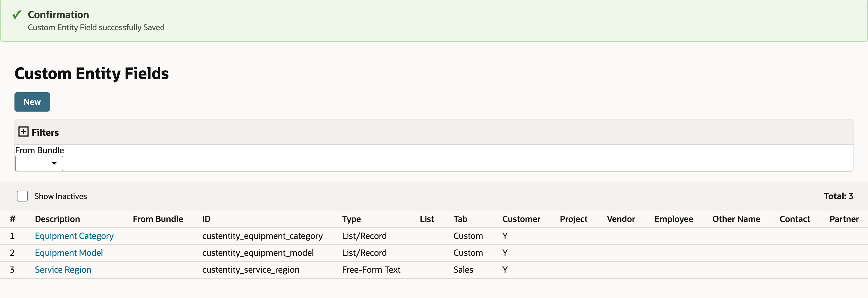Click Custom tab value in Equipment Model row
The image size is (868, 298).
(x=468, y=253)
